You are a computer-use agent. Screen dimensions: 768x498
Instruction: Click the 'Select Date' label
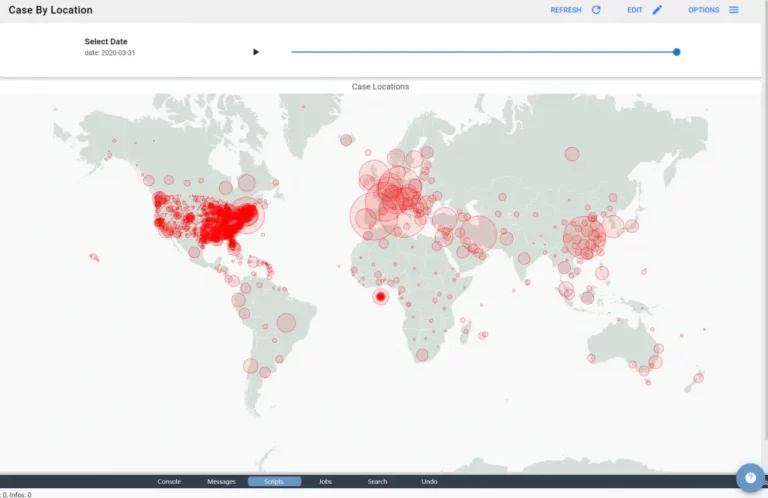pyautogui.click(x=106, y=42)
